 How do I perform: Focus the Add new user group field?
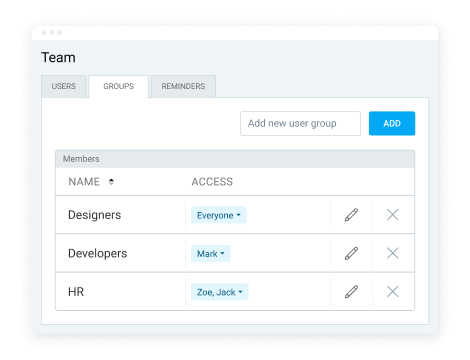point(300,123)
